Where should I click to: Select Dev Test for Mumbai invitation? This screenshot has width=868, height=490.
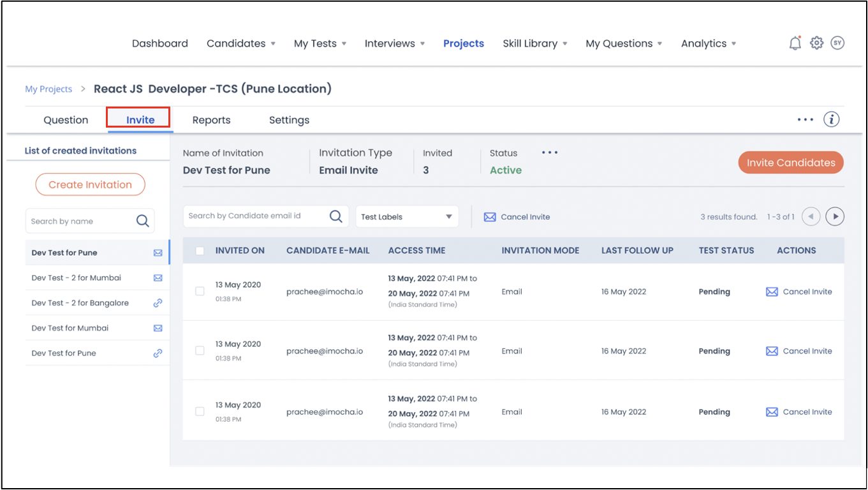tap(98, 328)
